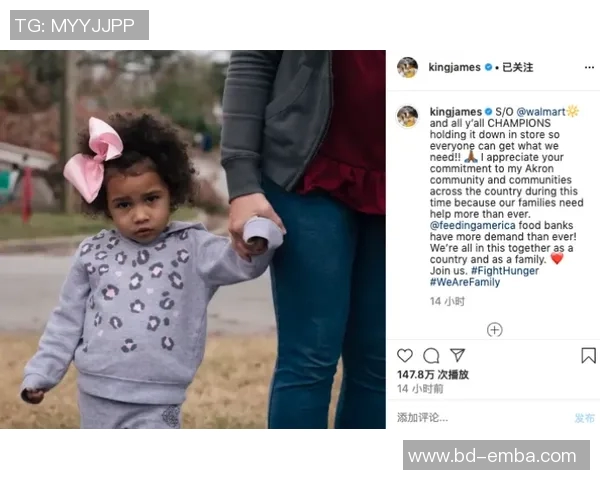Screen dimensions: 600x480
Task: Open the three-dot more options menu
Action: pos(589,68)
